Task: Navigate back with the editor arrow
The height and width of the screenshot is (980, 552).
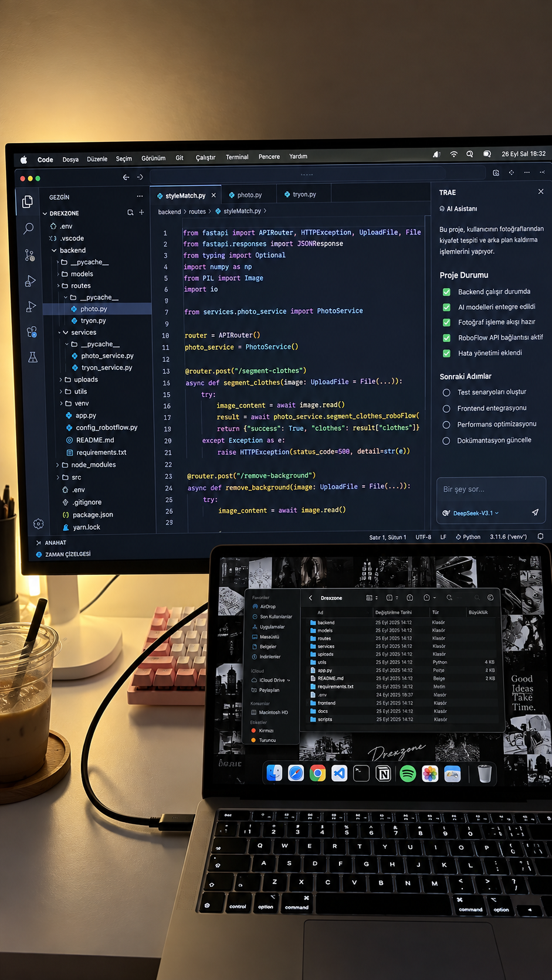Action: tap(126, 177)
